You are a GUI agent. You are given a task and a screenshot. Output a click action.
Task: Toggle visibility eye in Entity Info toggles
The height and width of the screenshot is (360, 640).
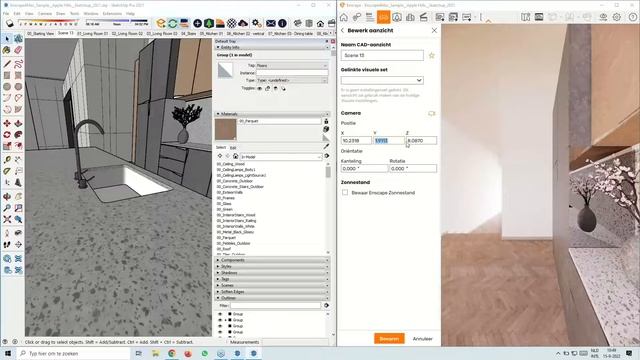pos(260,88)
